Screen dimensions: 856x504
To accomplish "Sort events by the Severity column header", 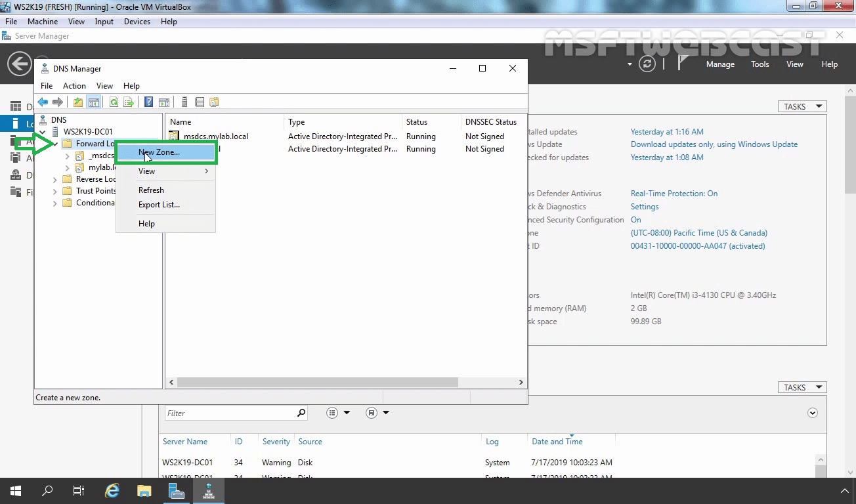I will (276, 442).
